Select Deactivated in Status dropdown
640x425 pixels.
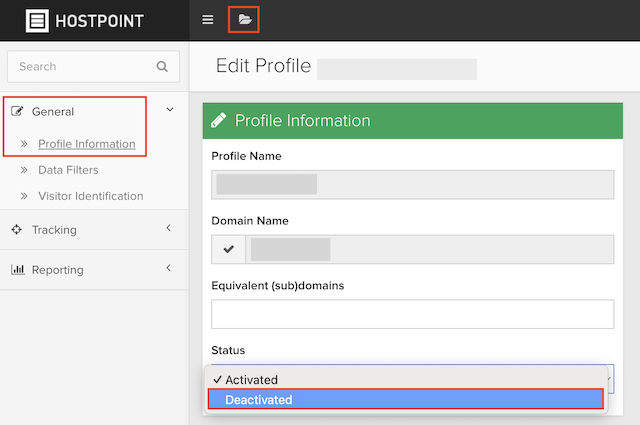[x=406, y=399]
